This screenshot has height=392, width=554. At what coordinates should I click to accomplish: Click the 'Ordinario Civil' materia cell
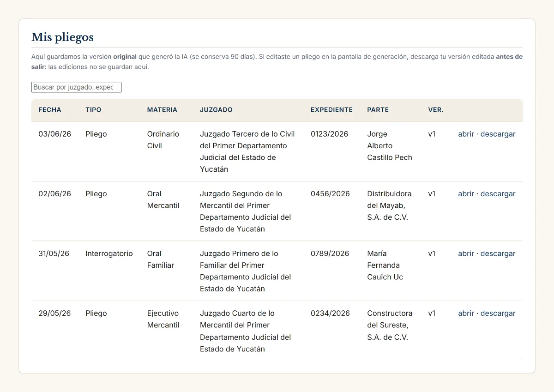pyautogui.click(x=163, y=140)
